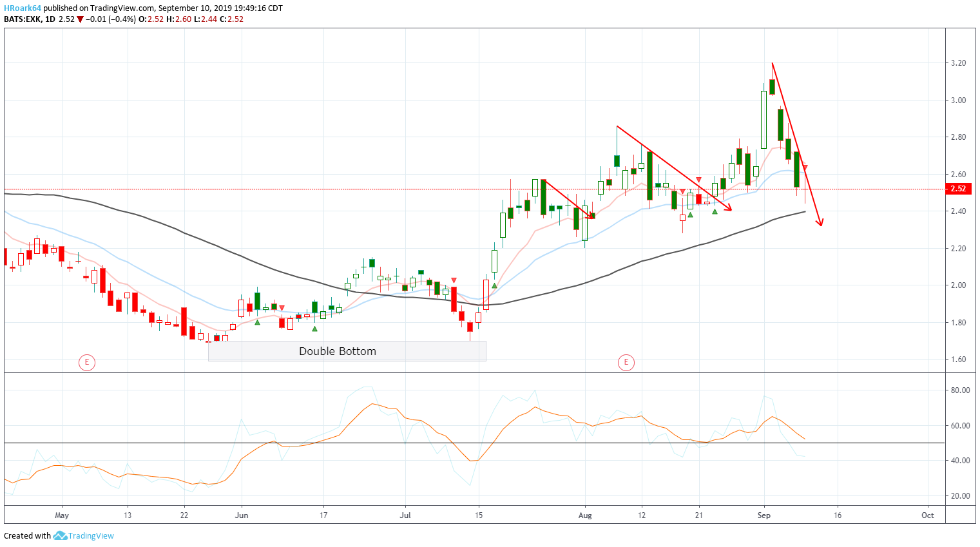Viewport: 980px width, 547px height.
Task: Click the 2.80 price axis label
Action: (x=959, y=137)
